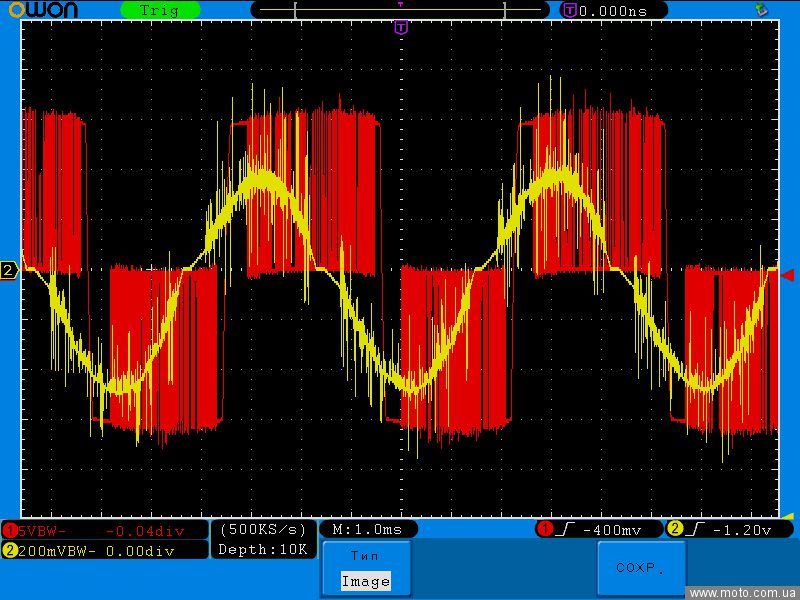Click the purple T trigger position marker
The height and width of the screenshot is (600, 800).
[401, 28]
